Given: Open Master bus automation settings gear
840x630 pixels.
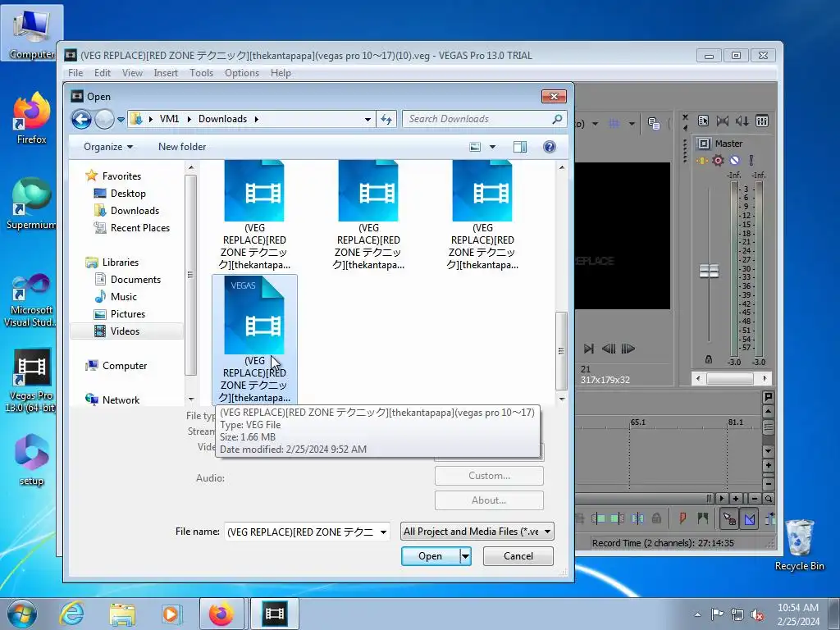Looking at the screenshot, I should pyautogui.click(x=719, y=160).
